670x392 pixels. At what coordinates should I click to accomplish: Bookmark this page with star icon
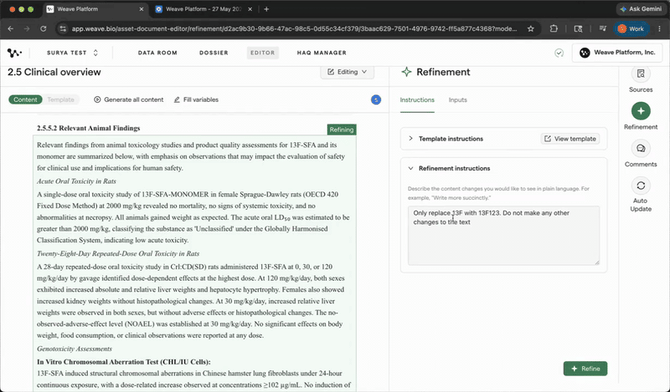click(x=530, y=29)
